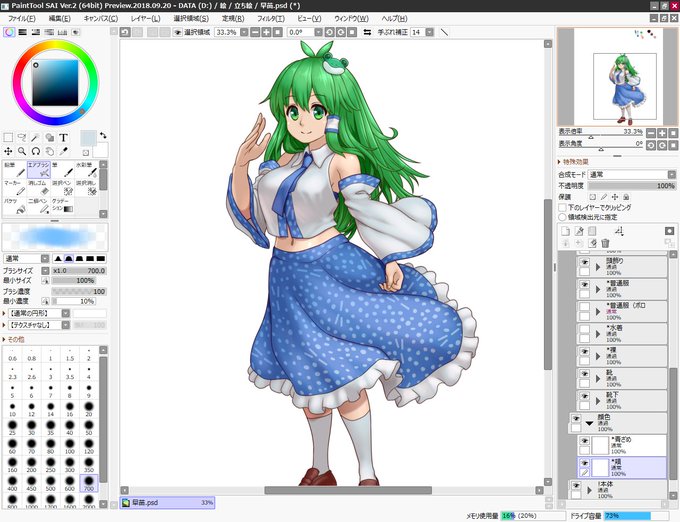Select the magic wand tool
The width and height of the screenshot is (680, 522).
tap(36, 137)
